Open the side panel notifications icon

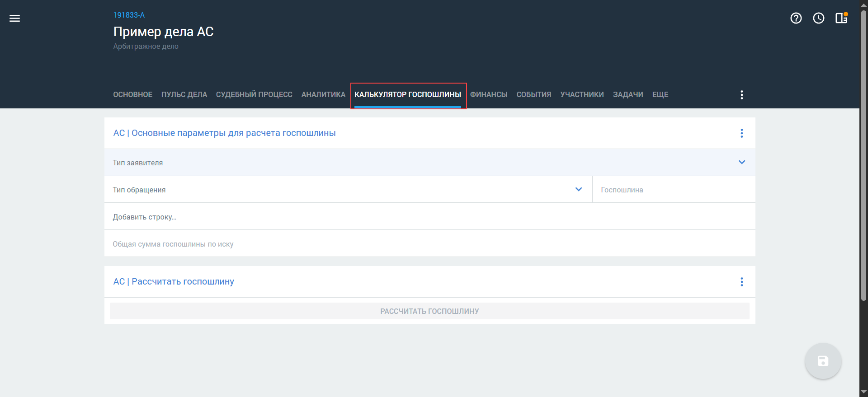[x=841, y=18]
